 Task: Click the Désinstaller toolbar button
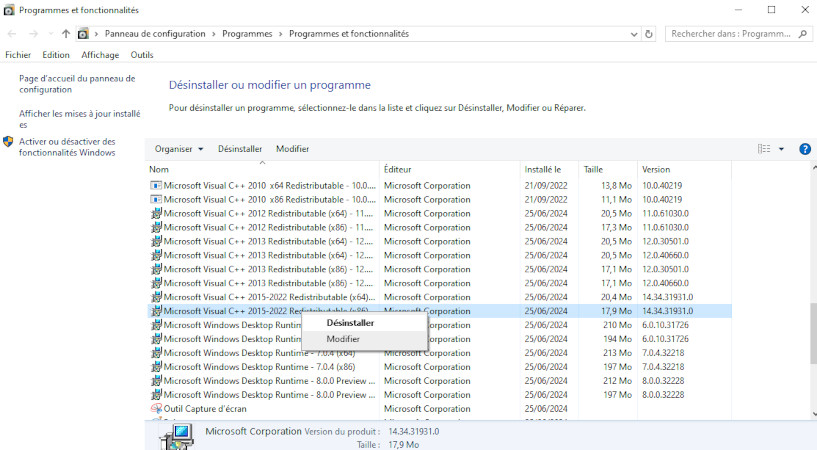point(240,149)
